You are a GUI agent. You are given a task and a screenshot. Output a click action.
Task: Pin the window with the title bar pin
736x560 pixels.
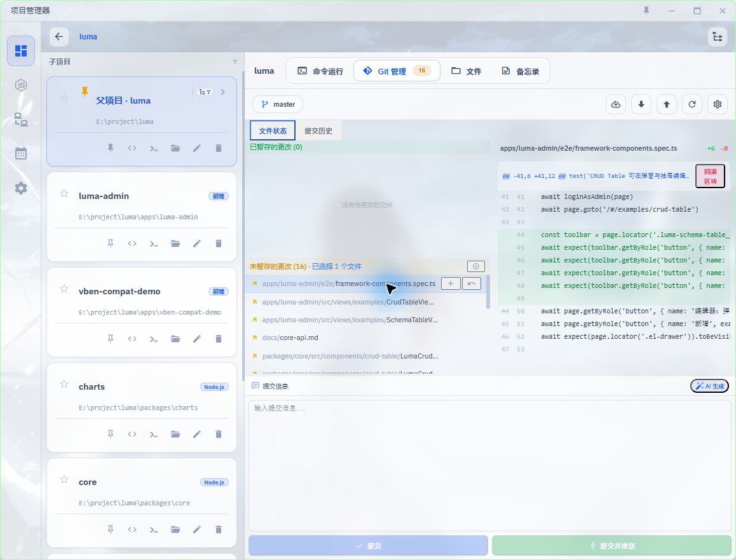[x=646, y=10]
